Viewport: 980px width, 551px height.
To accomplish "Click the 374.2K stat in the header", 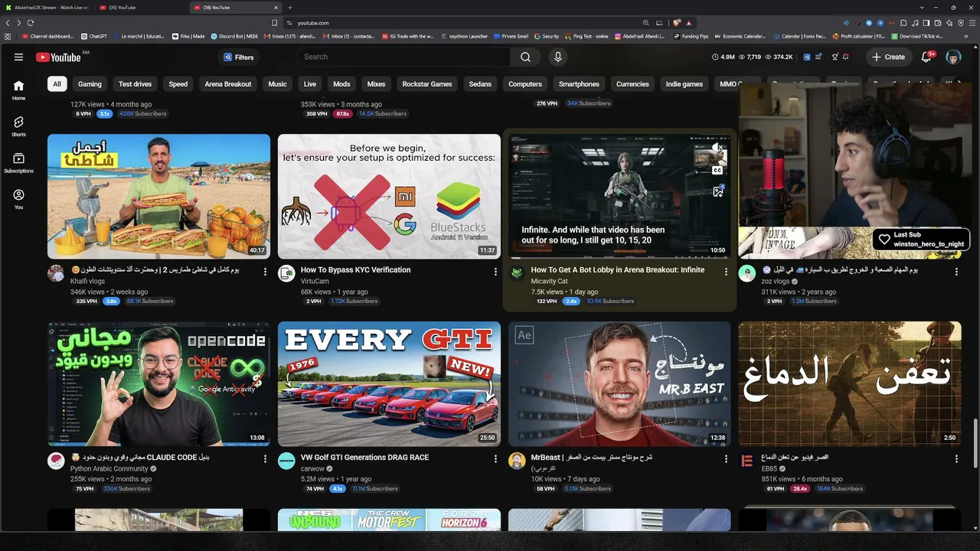I will pyautogui.click(x=779, y=57).
